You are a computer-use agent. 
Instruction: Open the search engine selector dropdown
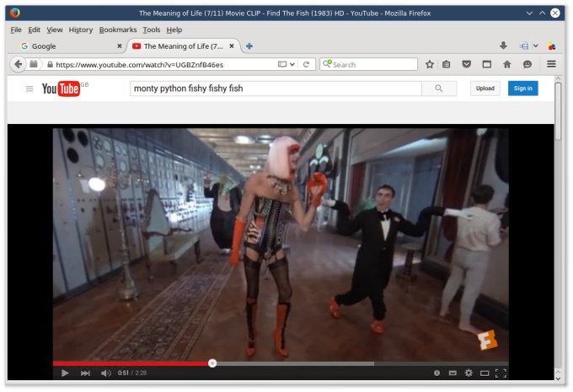coord(328,63)
